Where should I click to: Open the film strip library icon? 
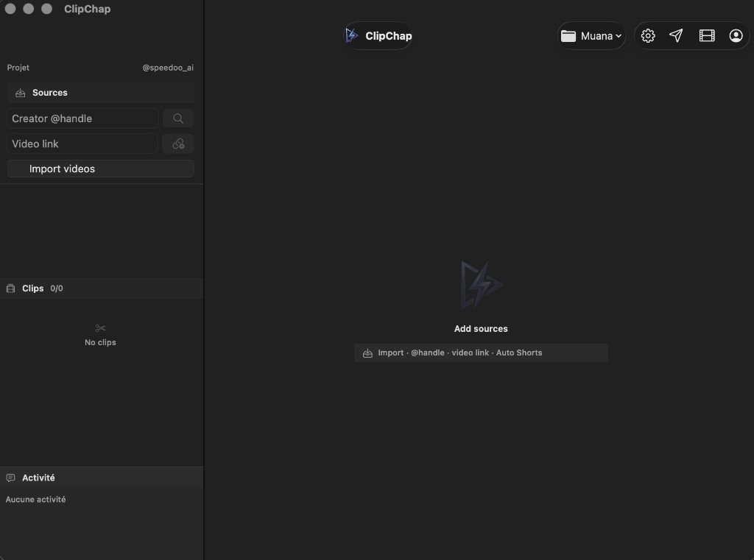(x=706, y=35)
